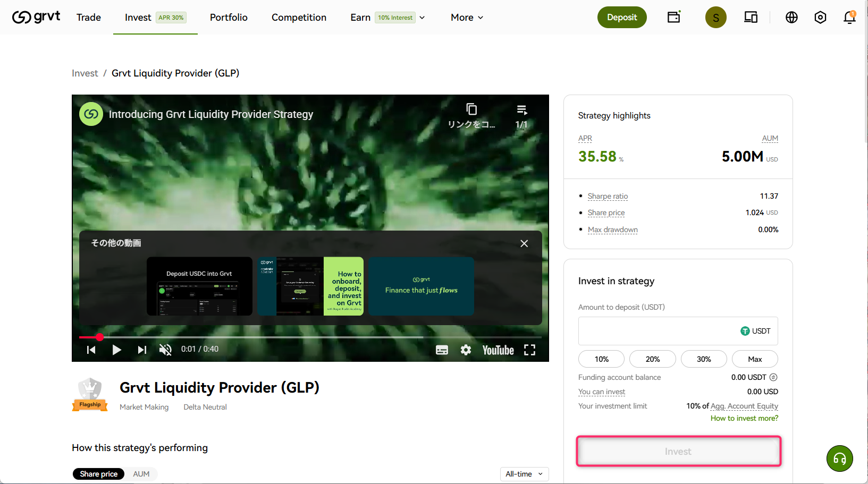The height and width of the screenshot is (484, 868).
Task: Click the copy link icon on the video
Action: [x=471, y=109]
